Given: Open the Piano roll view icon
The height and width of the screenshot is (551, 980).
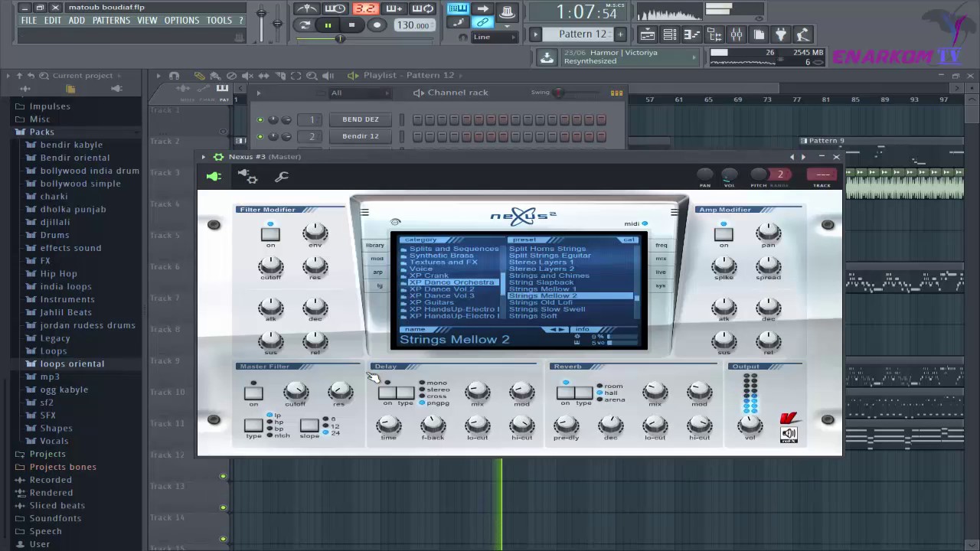Looking at the screenshot, I should (691, 34).
